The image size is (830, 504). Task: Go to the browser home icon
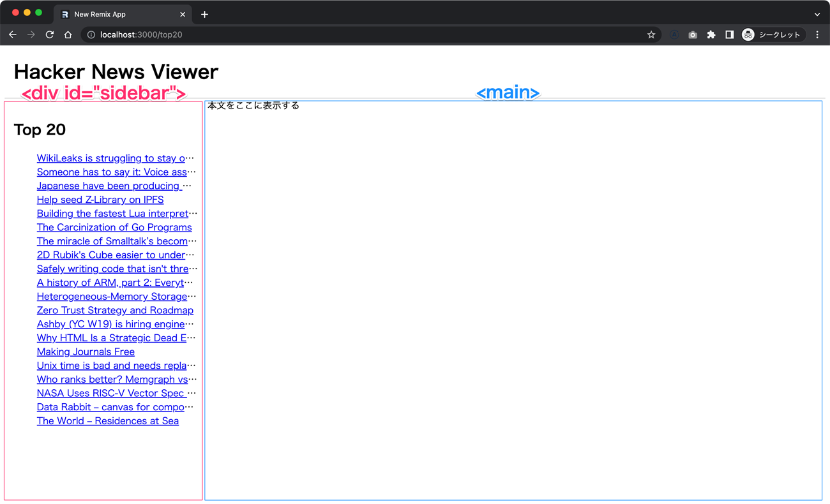pos(68,34)
